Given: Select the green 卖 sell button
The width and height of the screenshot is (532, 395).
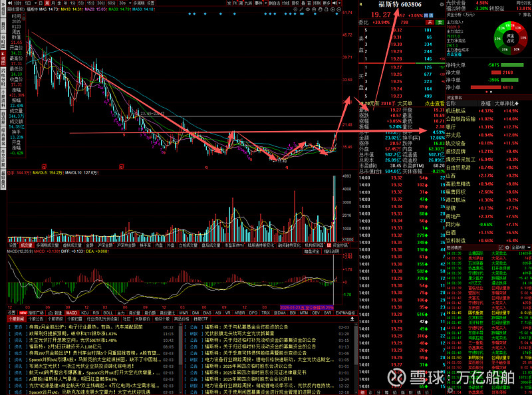Looking at the screenshot, I should tap(440, 23).
